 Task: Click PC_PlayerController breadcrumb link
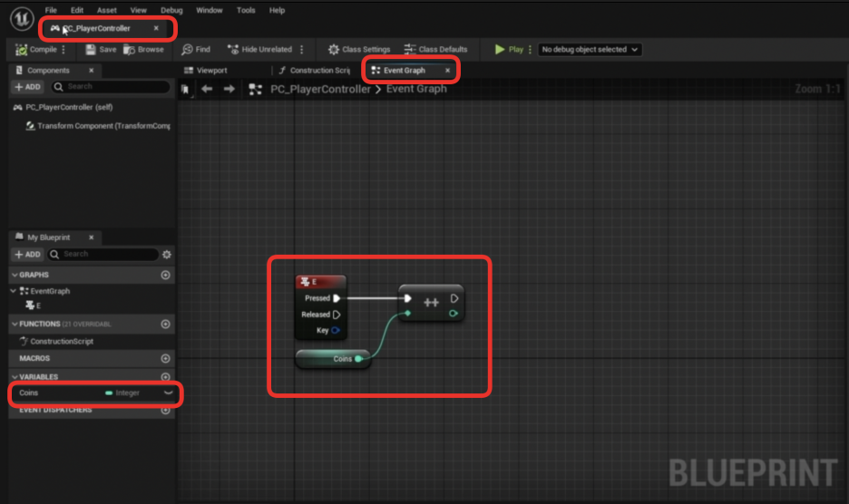tap(320, 90)
